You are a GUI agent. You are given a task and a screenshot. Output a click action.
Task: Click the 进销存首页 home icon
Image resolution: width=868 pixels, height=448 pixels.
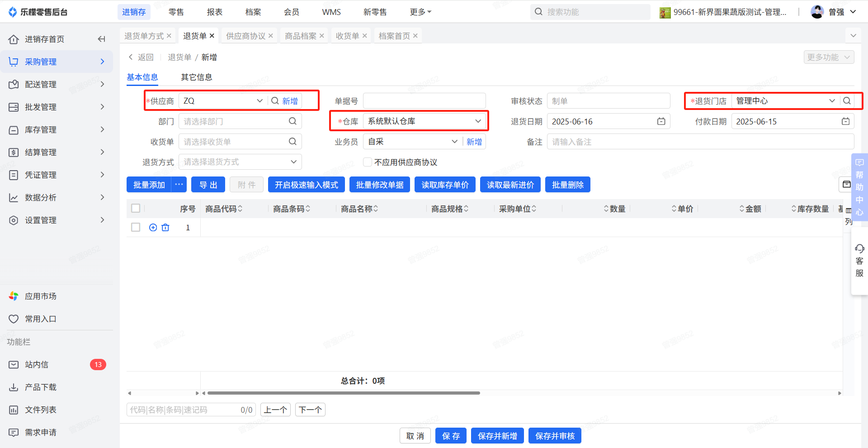tap(14, 39)
